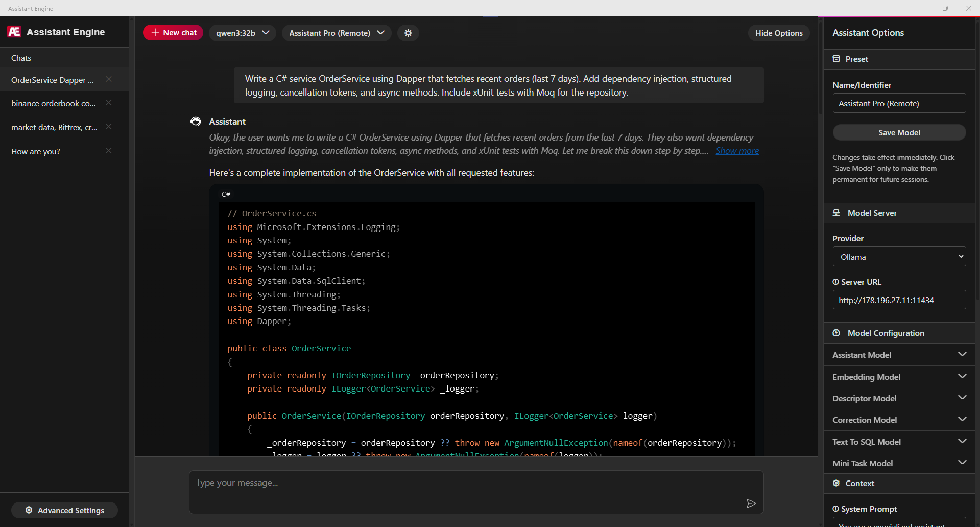
Task: Expand the Assistant Model section
Action: (899, 355)
